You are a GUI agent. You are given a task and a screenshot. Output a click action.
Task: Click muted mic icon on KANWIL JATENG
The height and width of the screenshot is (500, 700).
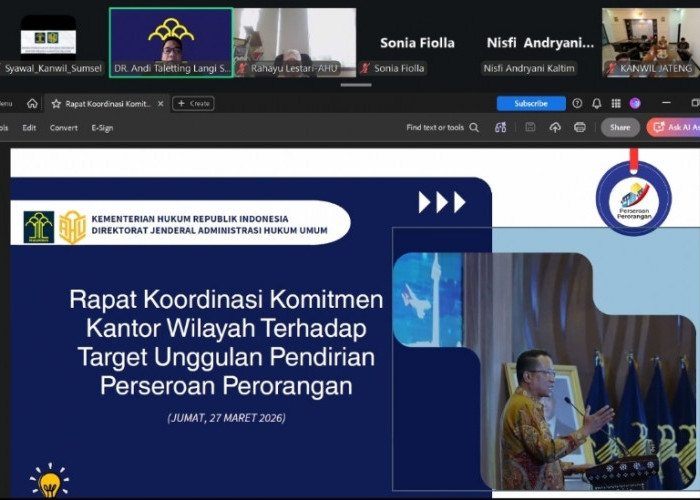coord(611,68)
